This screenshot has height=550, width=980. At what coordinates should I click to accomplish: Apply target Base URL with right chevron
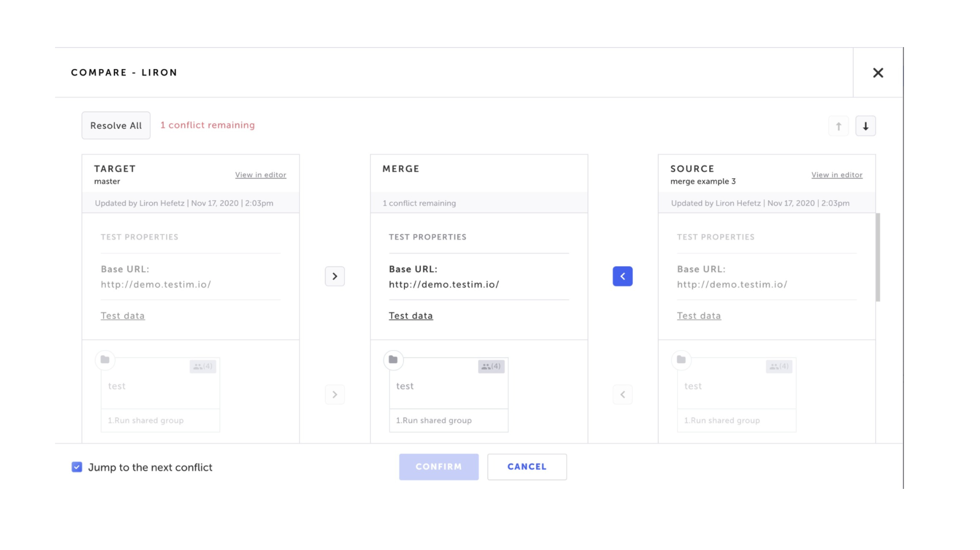(335, 276)
